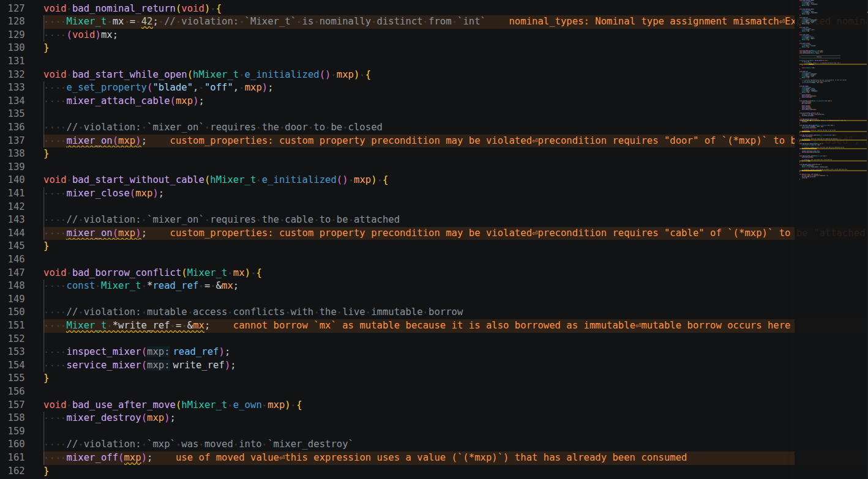Click the e_own qualifier on line 157
The image size is (868, 479).
247,405
